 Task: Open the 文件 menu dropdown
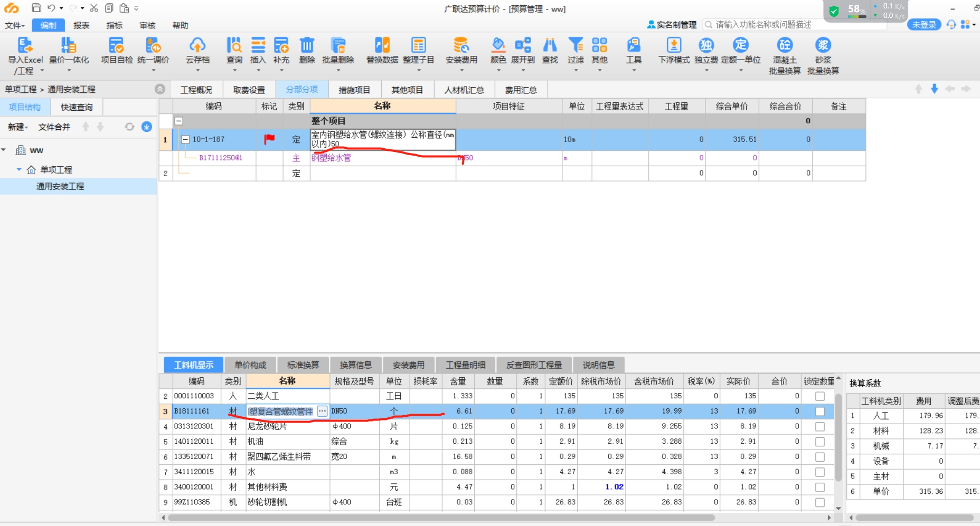(15, 25)
